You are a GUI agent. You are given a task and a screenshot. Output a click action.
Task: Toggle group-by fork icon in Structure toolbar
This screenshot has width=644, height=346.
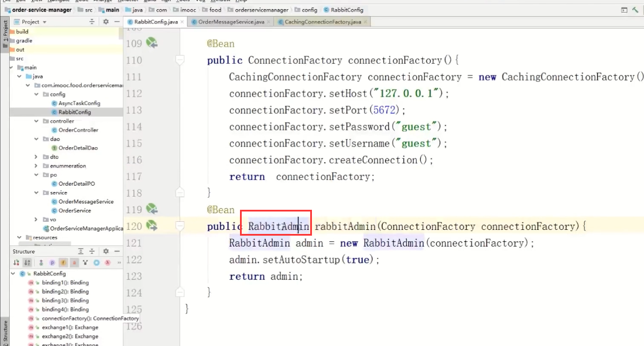coord(85,262)
